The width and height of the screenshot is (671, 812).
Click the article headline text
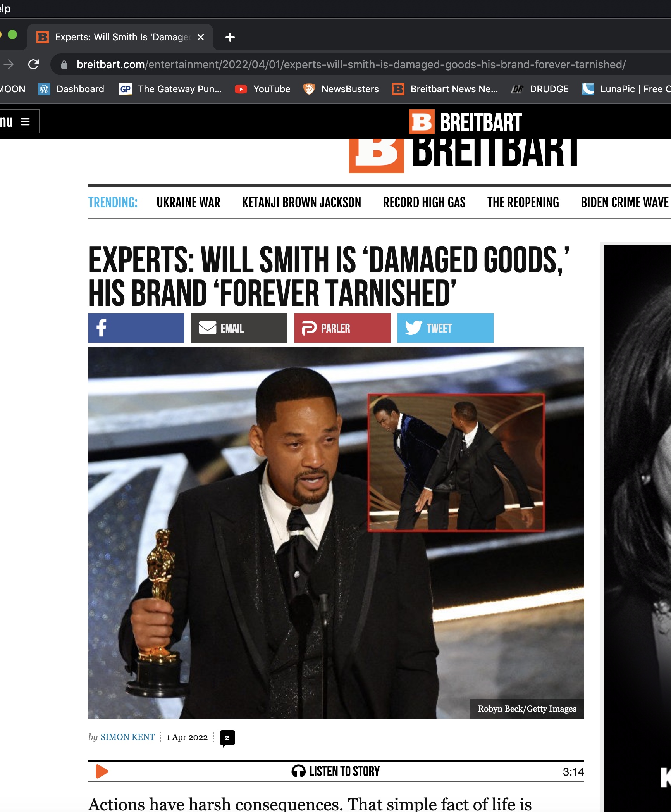point(329,276)
